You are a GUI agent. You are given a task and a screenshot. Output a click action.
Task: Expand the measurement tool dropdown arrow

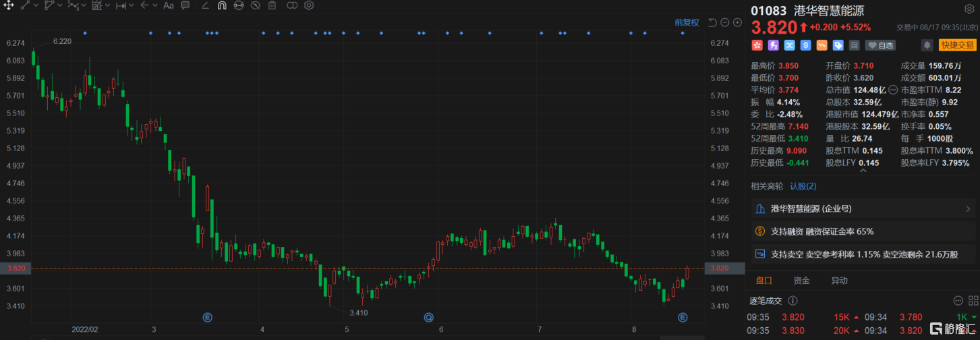(132, 5)
